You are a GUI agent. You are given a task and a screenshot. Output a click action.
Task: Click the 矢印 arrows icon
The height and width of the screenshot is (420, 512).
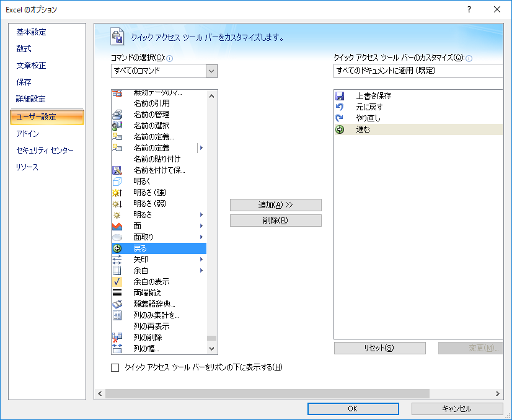[x=117, y=260]
